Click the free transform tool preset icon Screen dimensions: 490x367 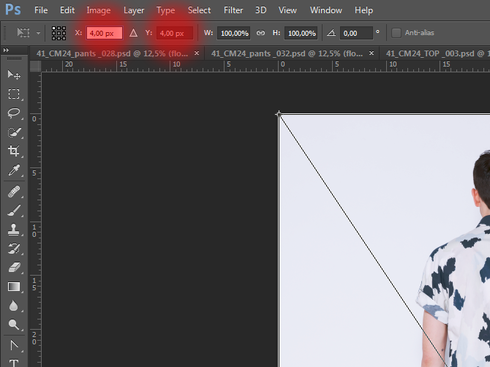point(23,33)
